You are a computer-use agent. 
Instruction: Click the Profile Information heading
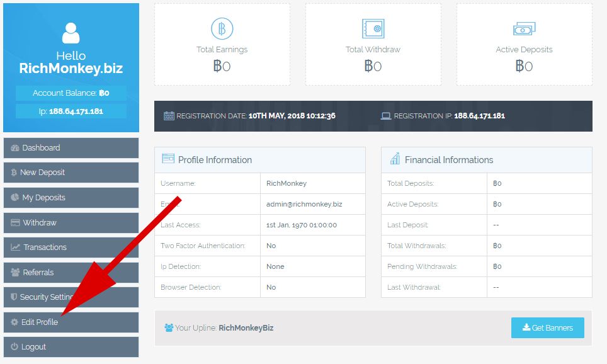(x=215, y=160)
